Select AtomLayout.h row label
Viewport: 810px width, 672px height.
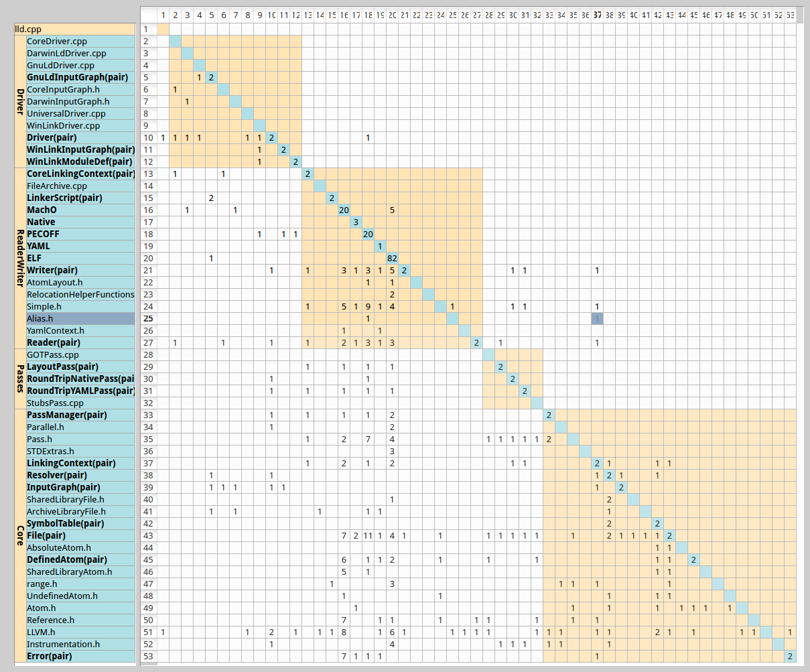80,283
